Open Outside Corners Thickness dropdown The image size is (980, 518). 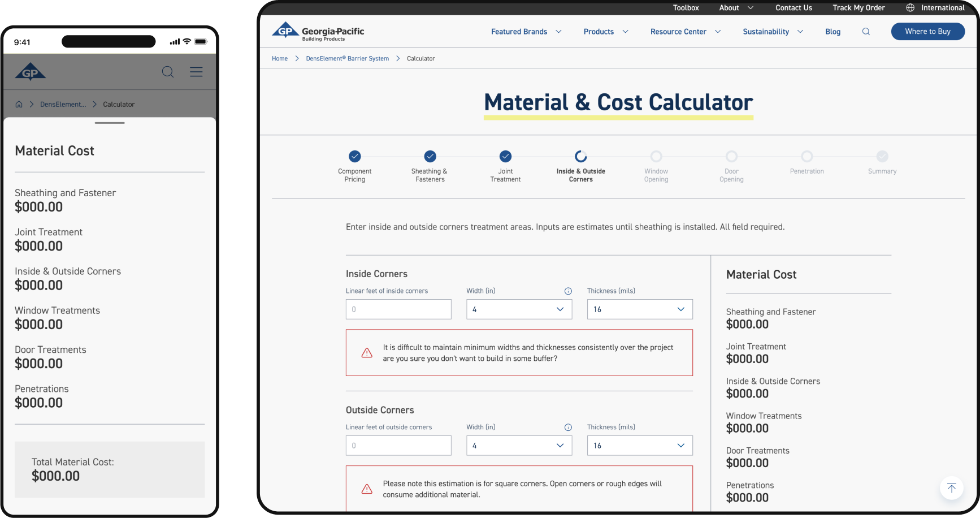[x=640, y=446]
